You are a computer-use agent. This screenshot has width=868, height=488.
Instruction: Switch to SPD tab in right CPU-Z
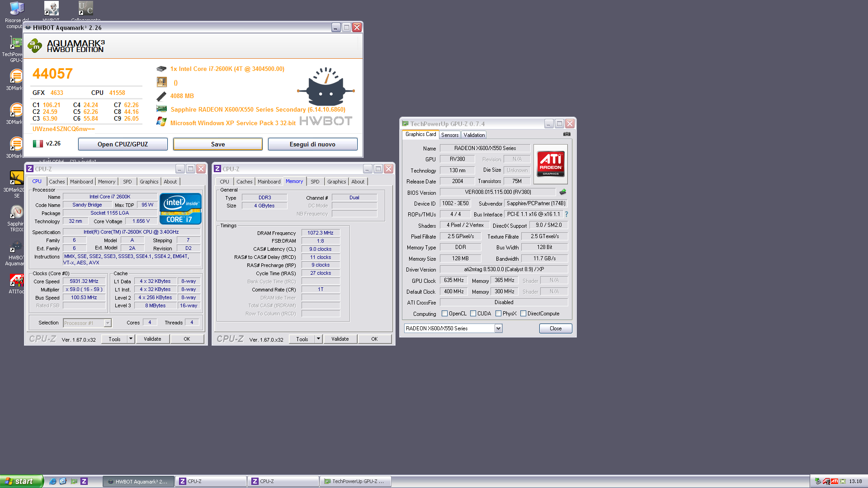click(x=315, y=182)
